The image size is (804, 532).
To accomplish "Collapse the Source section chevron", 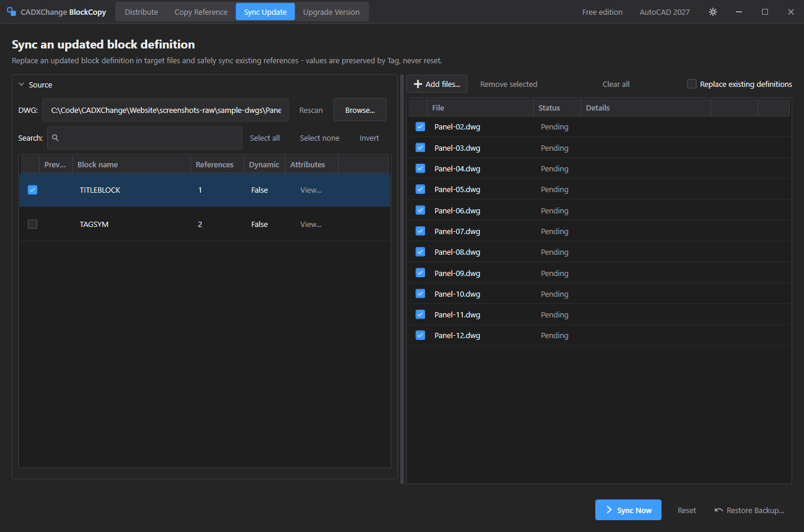I will pyautogui.click(x=22, y=85).
